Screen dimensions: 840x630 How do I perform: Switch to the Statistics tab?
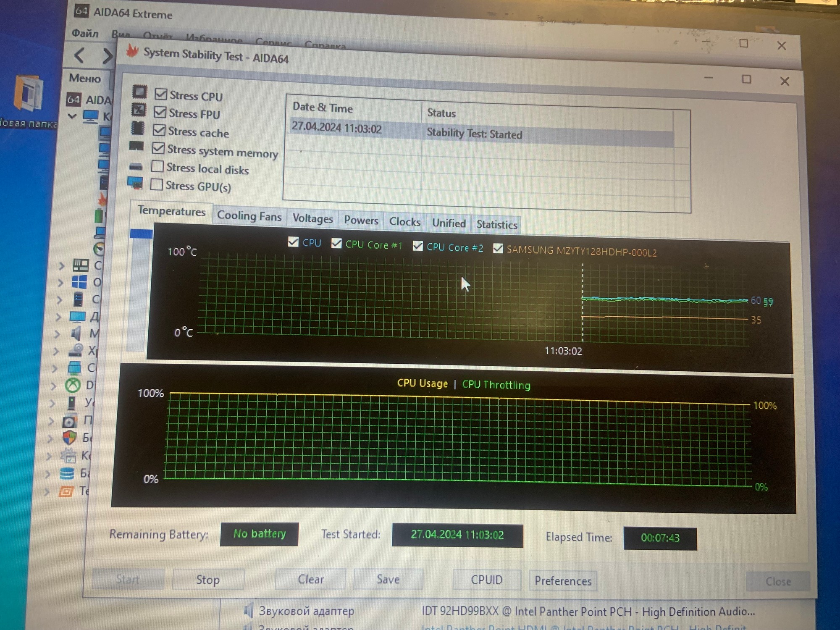coord(497,225)
